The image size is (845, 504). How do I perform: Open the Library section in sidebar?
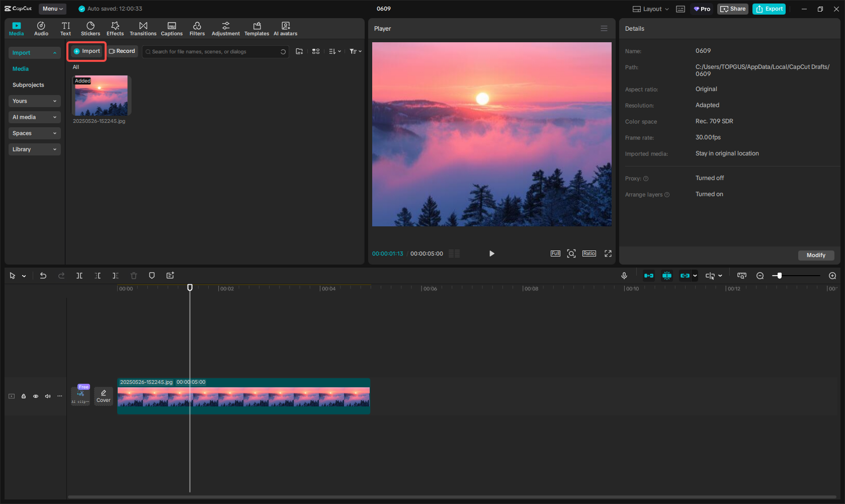click(34, 149)
